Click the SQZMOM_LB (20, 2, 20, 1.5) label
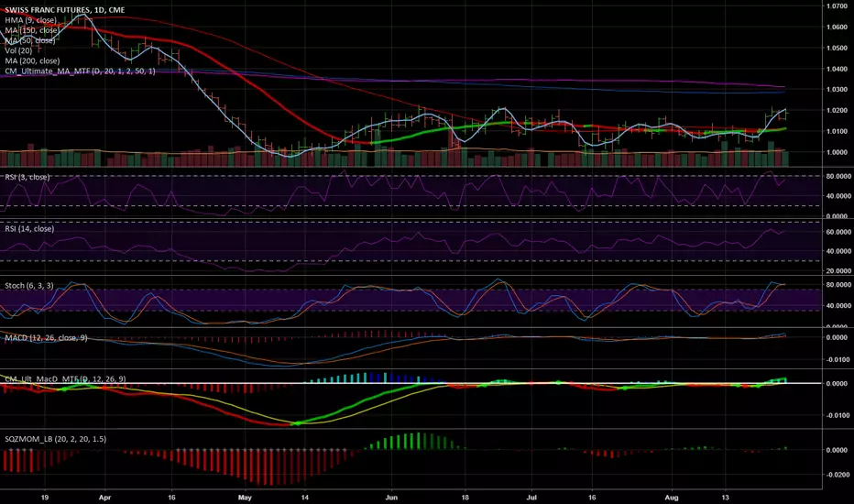854x504 pixels. (x=56, y=439)
